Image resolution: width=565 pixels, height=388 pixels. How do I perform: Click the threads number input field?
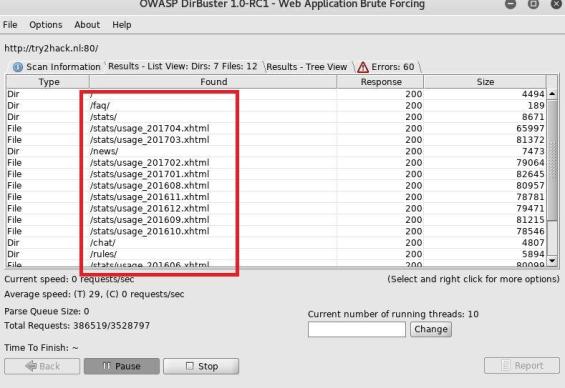(357, 329)
